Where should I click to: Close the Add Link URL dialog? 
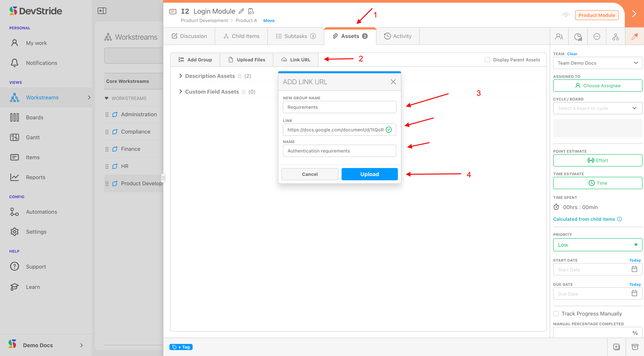(x=393, y=82)
